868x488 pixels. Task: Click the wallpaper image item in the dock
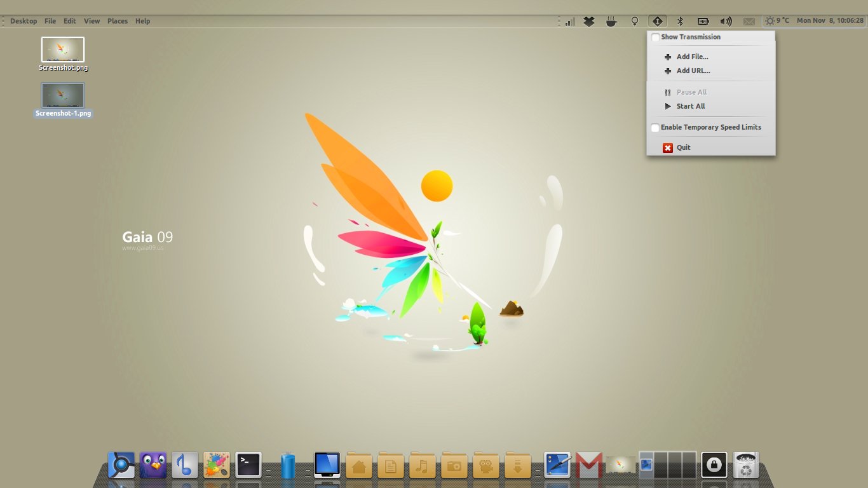pyautogui.click(x=620, y=465)
